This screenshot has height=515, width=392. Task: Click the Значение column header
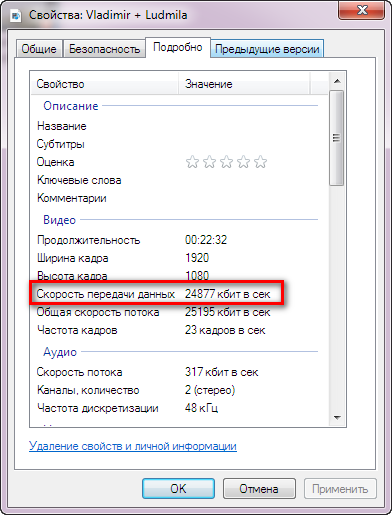click(244, 84)
